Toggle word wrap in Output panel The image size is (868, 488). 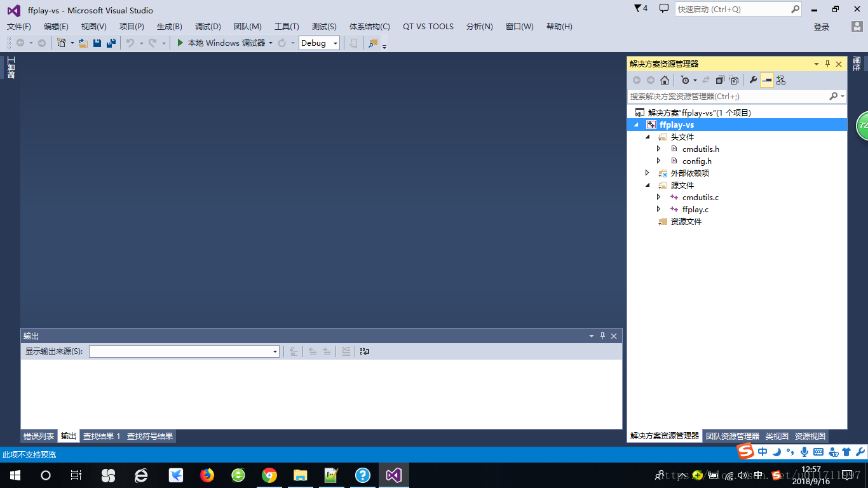click(365, 351)
